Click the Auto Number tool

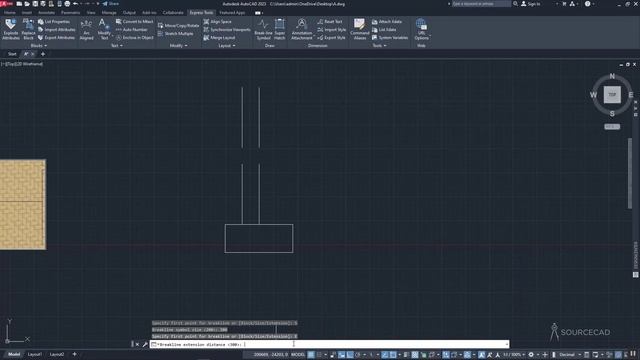tap(131, 29)
